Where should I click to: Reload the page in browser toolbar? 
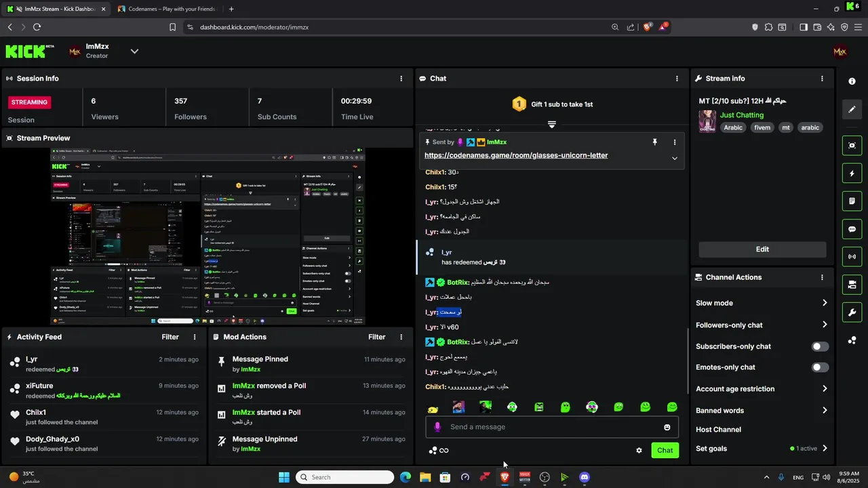[37, 27]
